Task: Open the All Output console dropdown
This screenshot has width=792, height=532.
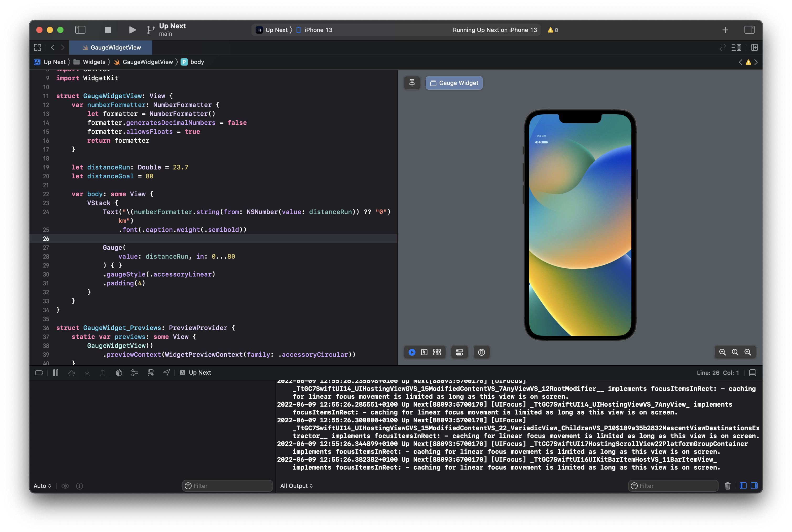Action: coord(296,486)
